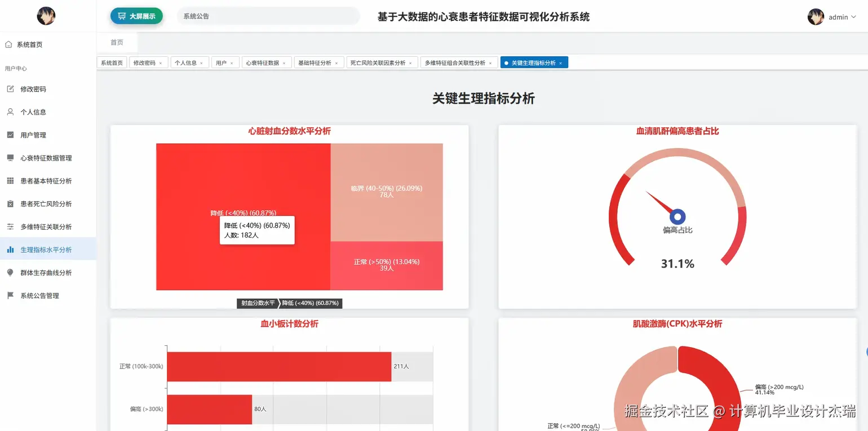868x431 pixels.
Task: Click the chart icon beside 用户管理
Action: pyautogui.click(x=10, y=135)
